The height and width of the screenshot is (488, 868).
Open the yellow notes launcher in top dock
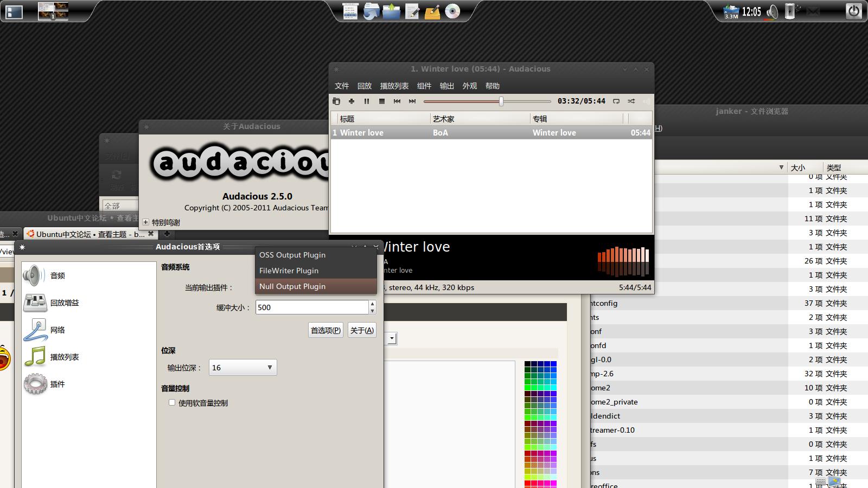point(432,11)
